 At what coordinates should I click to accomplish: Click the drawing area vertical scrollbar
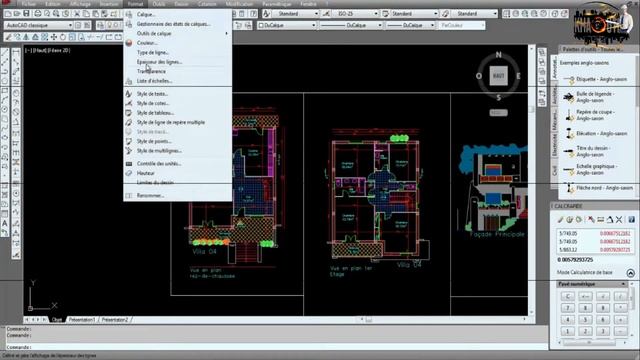coord(531,180)
